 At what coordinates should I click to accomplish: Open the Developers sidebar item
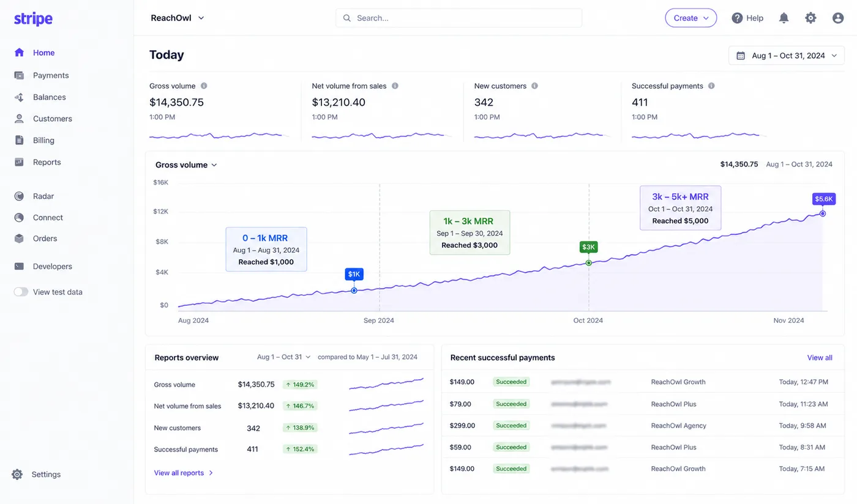pyautogui.click(x=53, y=266)
